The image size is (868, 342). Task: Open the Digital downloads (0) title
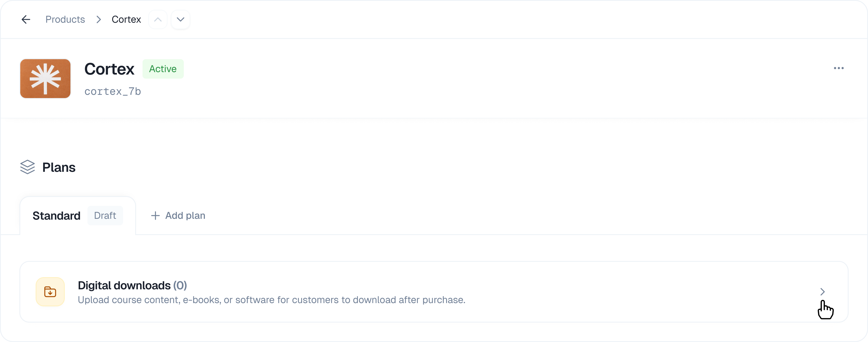coord(132,286)
